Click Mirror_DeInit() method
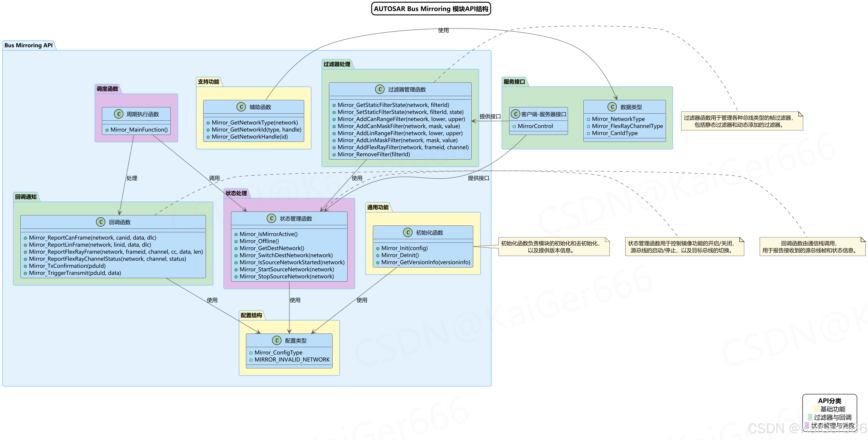The height and width of the screenshot is (440, 868). point(398,255)
